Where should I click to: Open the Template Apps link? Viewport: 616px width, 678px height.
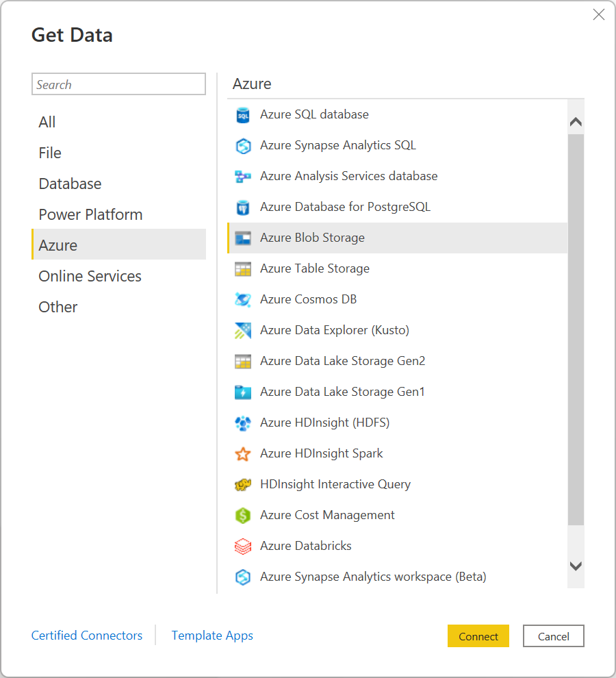[x=212, y=636]
